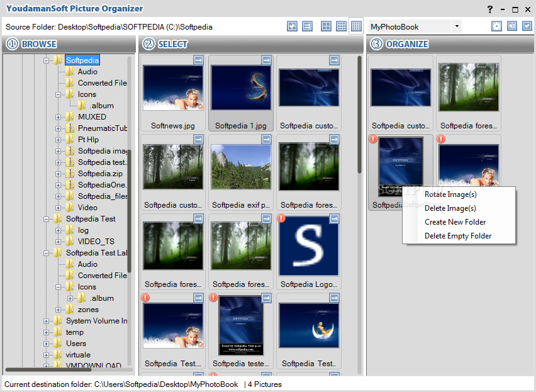The width and height of the screenshot is (536, 392).
Task: Click the move-to-organize arrow toolbar icon
Action: tap(307, 26)
